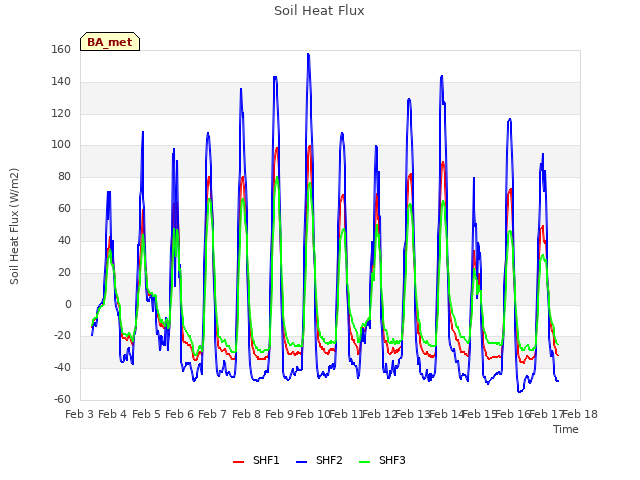Image resolution: width=640 pixels, height=480 pixels.
Task: Click the BA_met annotation label
Action: [x=110, y=42]
